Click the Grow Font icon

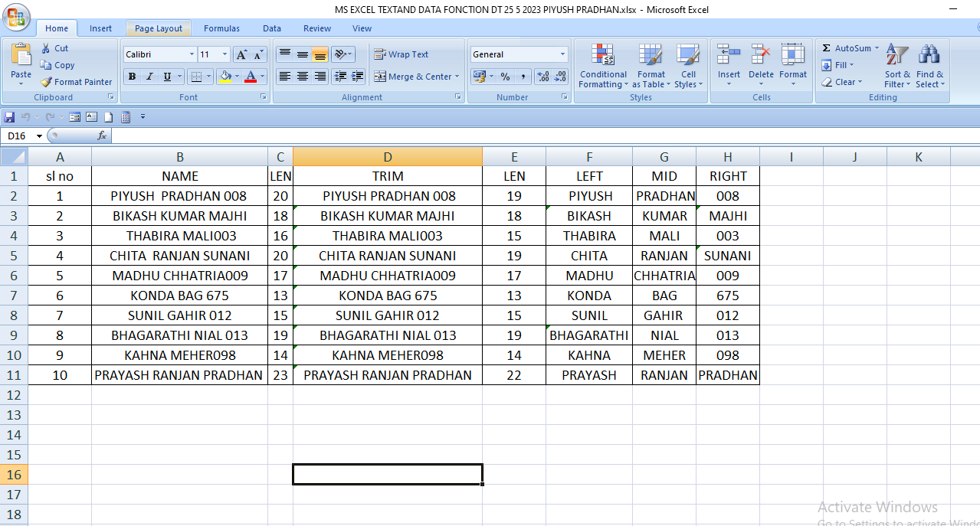pyautogui.click(x=241, y=54)
